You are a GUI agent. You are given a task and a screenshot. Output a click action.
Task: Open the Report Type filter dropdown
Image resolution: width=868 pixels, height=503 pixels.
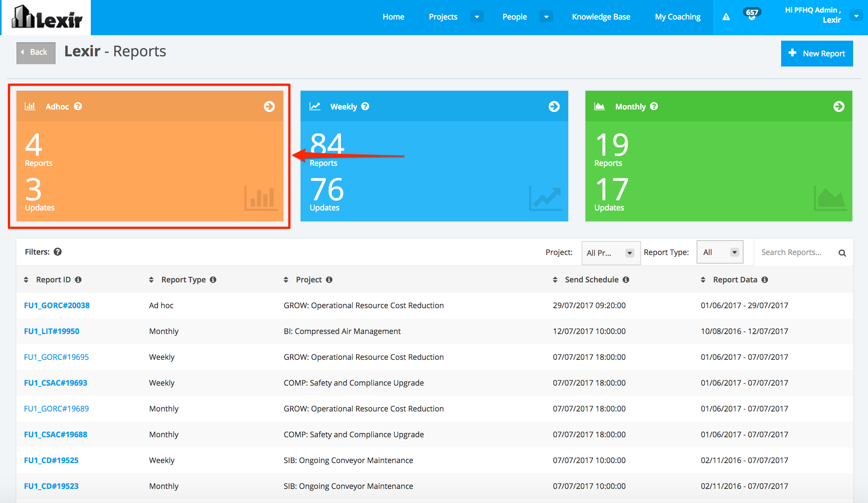coord(720,252)
